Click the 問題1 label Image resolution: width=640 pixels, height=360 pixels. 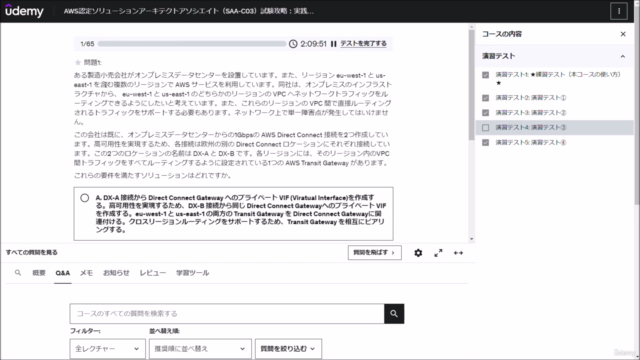[92, 62]
